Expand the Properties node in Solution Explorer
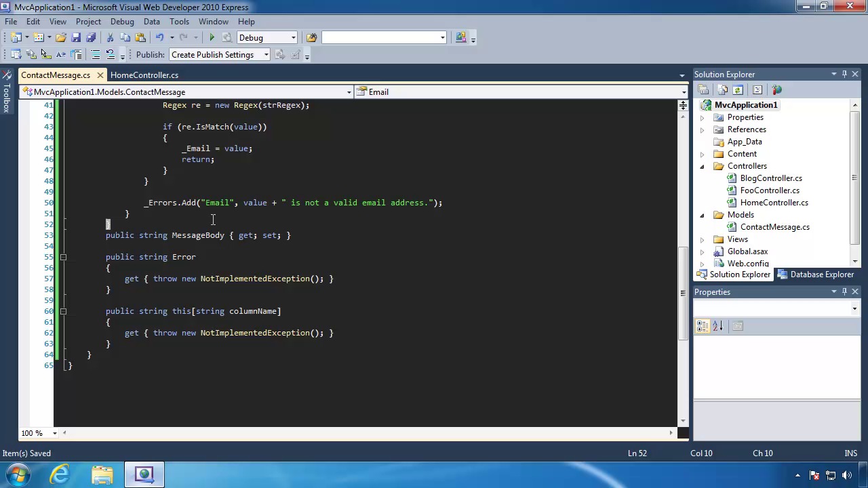This screenshot has height=488, width=868. click(x=702, y=117)
